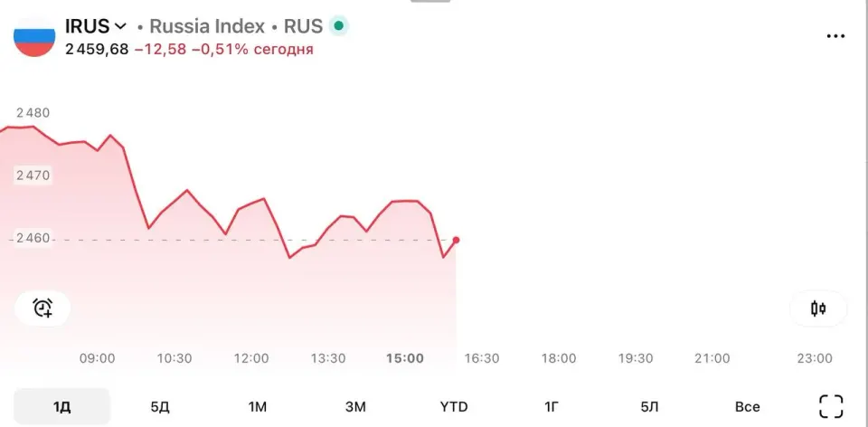The width and height of the screenshot is (868, 427).
Task: Click the −0,51% сегодня change text
Action: coord(252,49)
